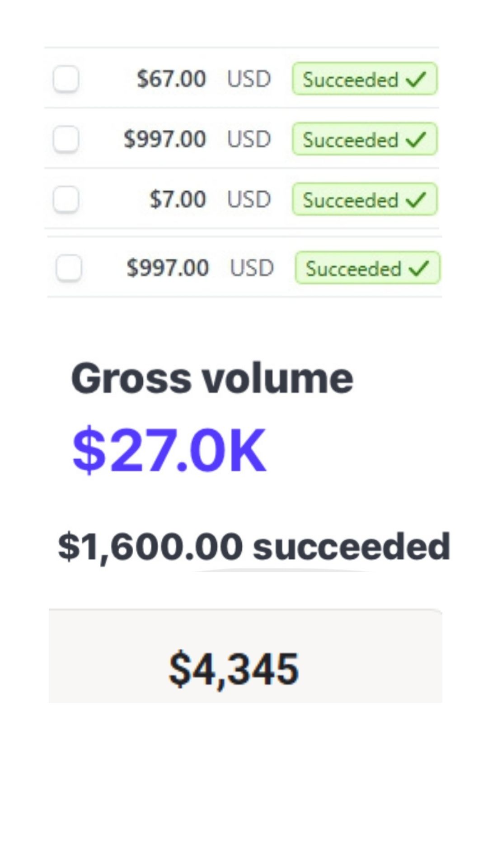This screenshot has width=488, height=868.
Task: Check the $997.00 row directly below $7.00
Action: (69, 268)
